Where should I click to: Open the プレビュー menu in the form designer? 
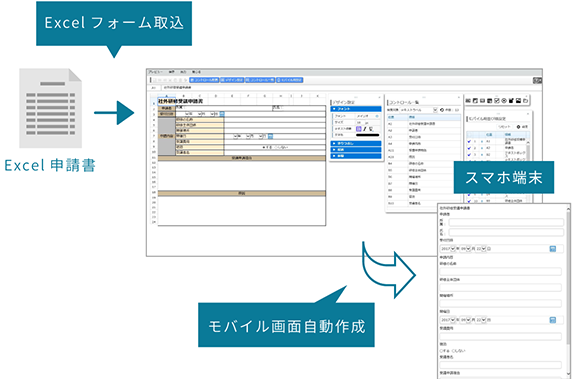(155, 72)
